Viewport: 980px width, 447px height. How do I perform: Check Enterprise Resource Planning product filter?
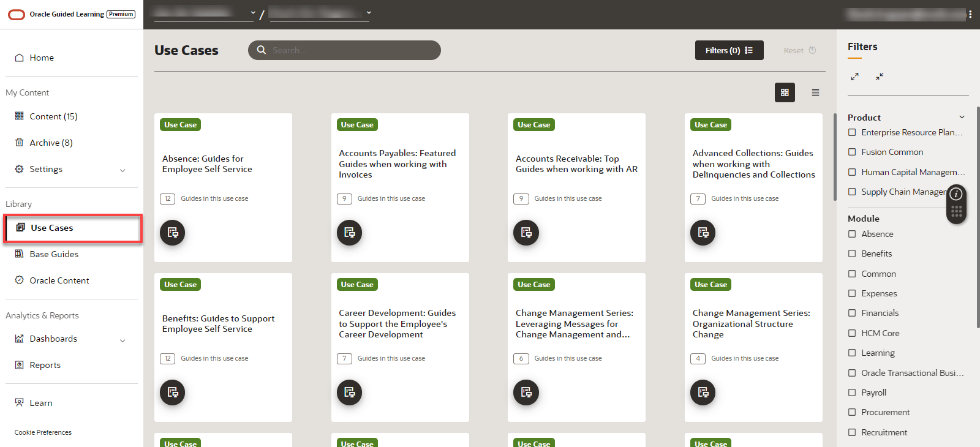pyautogui.click(x=852, y=132)
